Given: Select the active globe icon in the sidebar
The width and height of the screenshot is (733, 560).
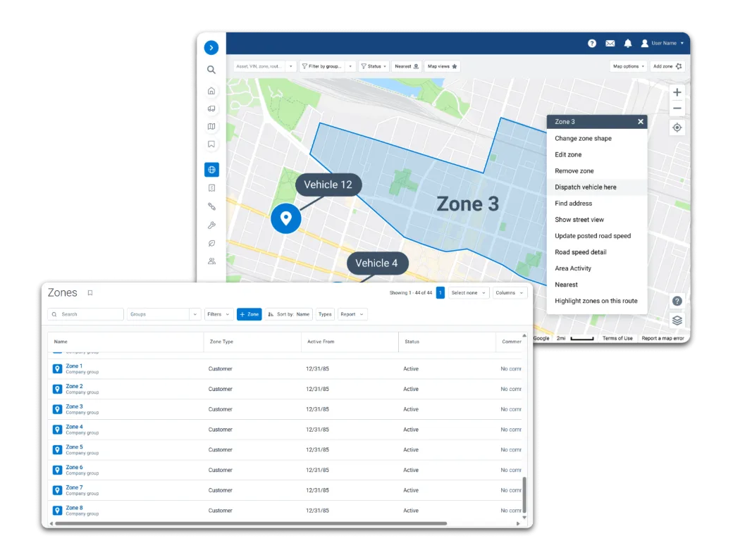Looking at the screenshot, I should [x=211, y=170].
